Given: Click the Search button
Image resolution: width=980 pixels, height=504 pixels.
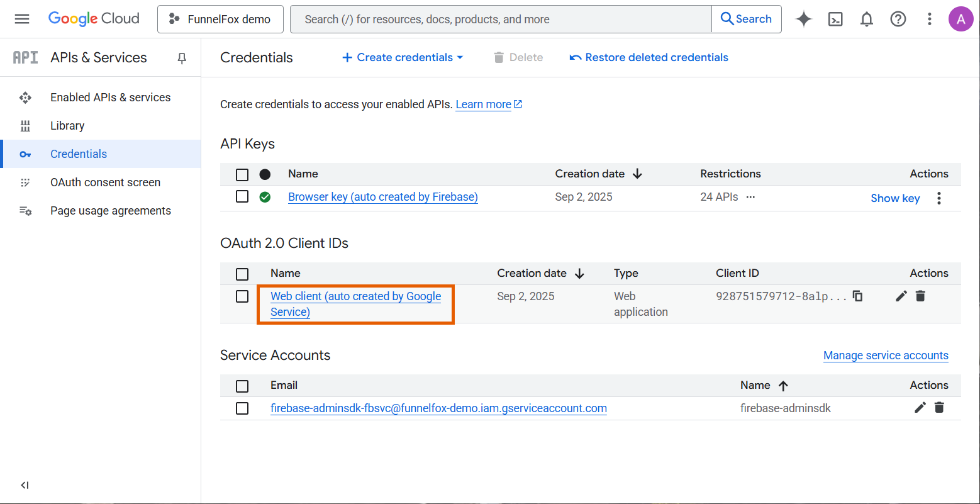Looking at the screenshot, I should click(x=747, y=19).
